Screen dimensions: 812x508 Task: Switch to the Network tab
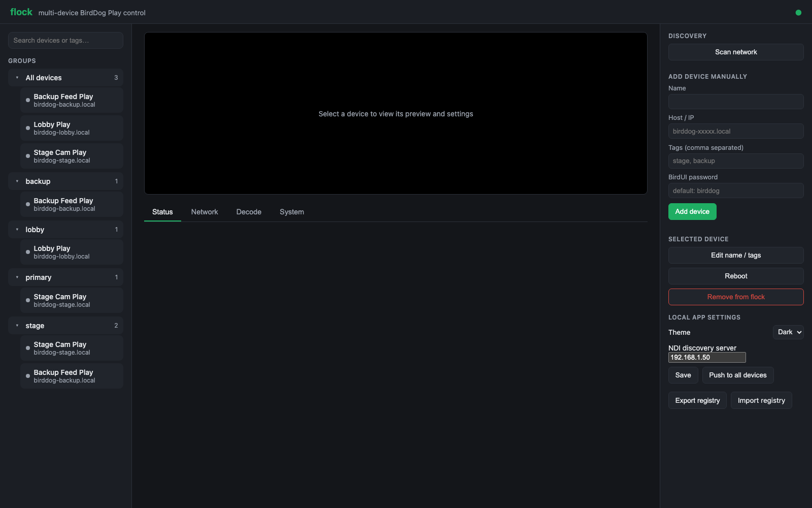(x=205, y=212)
